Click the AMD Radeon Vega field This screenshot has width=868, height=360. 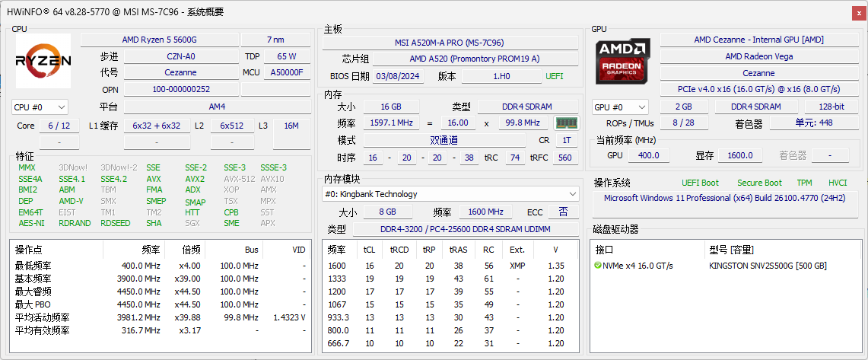759,56
